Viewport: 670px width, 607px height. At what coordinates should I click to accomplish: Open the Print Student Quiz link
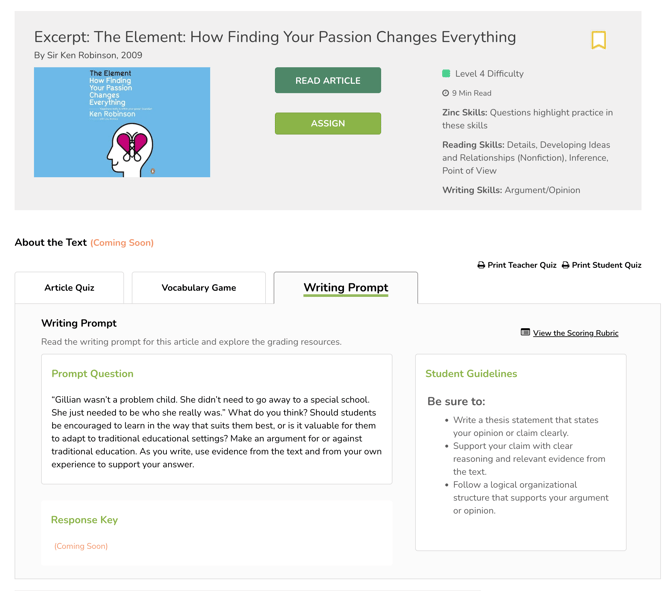tap(606, 266)
